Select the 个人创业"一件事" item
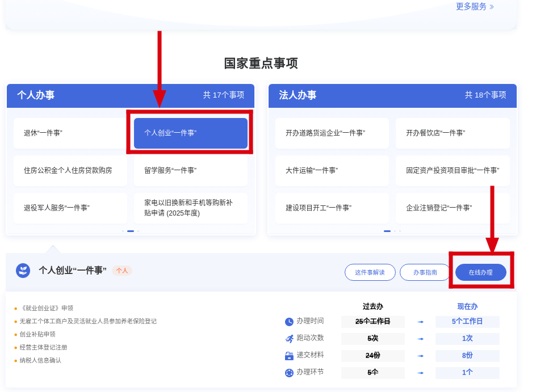This screenshot has height=392, width=536. [x=190, y=133]
